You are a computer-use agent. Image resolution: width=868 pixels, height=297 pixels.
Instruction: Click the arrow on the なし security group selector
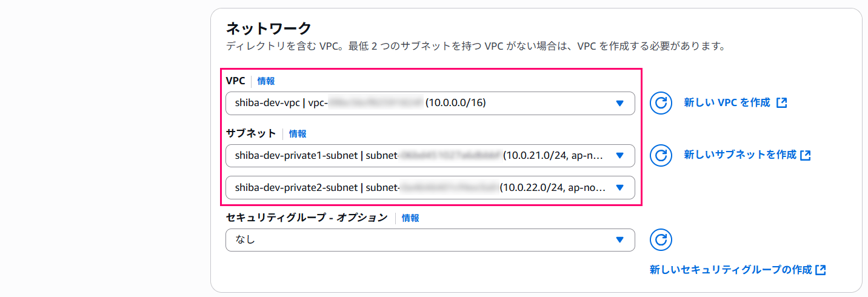(619, 240)
